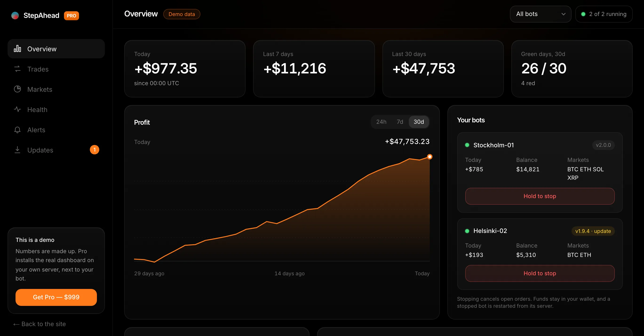Click the v2.0.0 version badge
The width and height of the screenshot is (644, 336).
pyautogui.click(x=603, y=145)
